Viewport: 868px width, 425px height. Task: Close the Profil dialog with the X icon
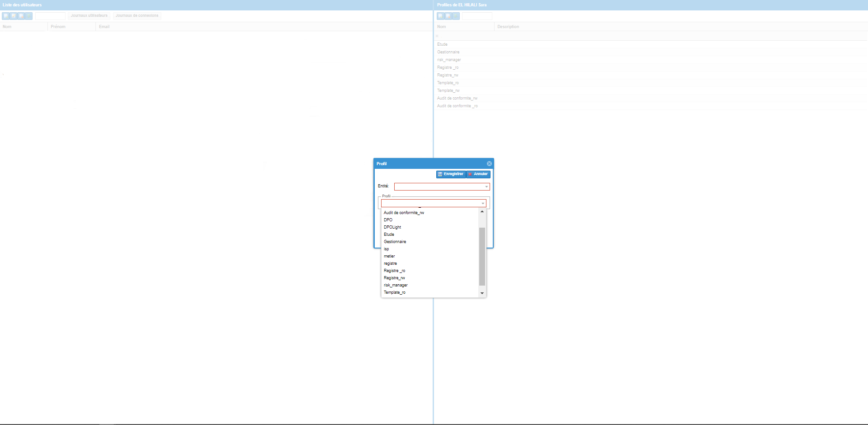[489, 164]
